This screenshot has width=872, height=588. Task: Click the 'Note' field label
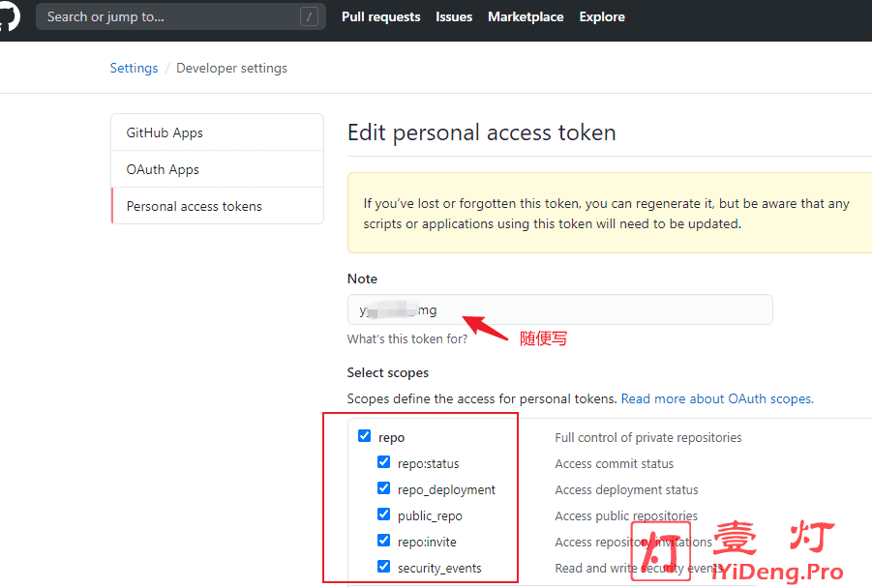coord(362,279)
